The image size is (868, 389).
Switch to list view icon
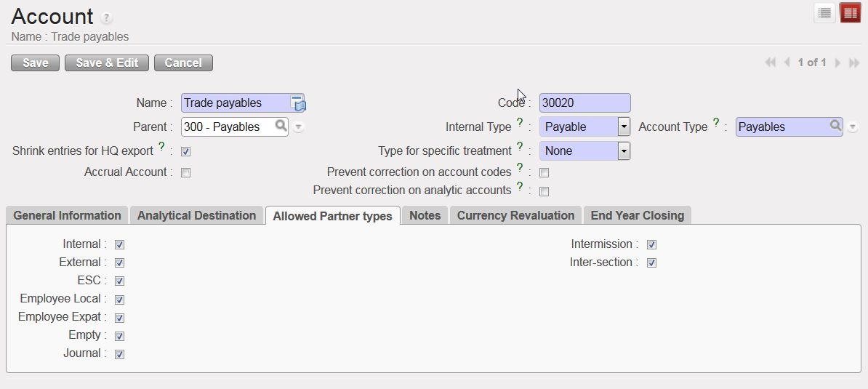click(x=824, y=13)
